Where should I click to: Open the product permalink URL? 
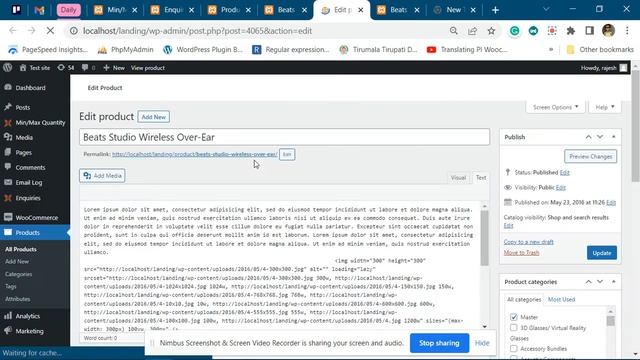[x=195, y=154]
